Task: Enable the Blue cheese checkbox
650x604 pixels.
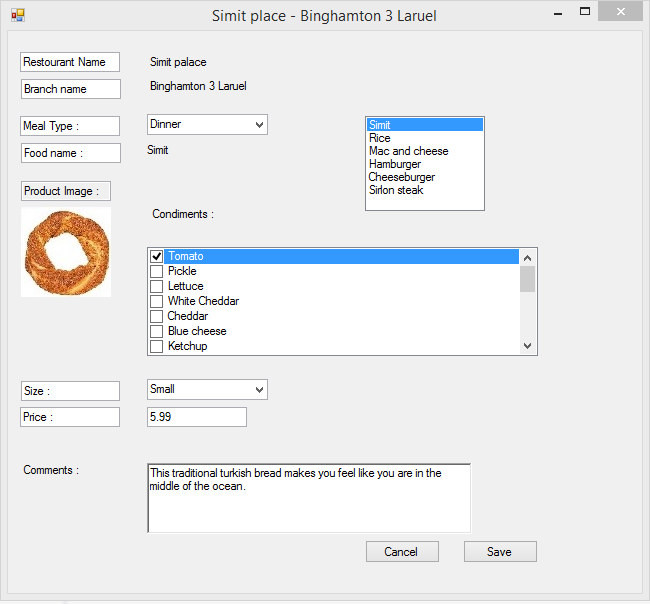Action: (156, 332)
